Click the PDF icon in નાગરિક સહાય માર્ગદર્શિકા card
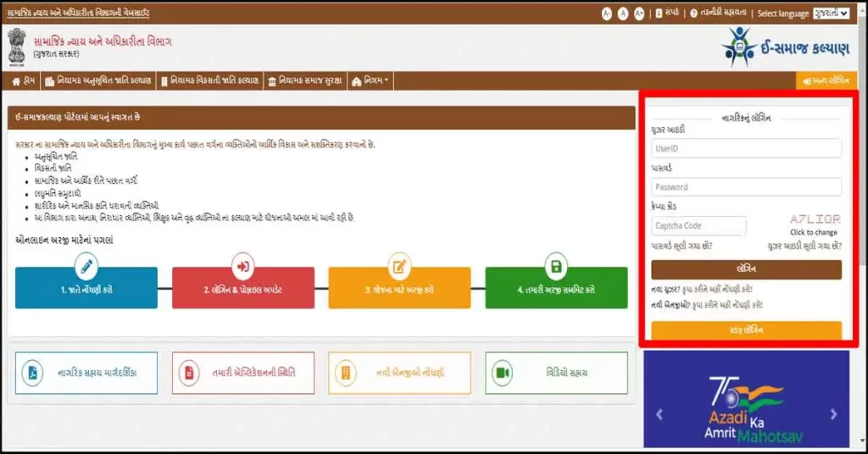 coord(33,374)
